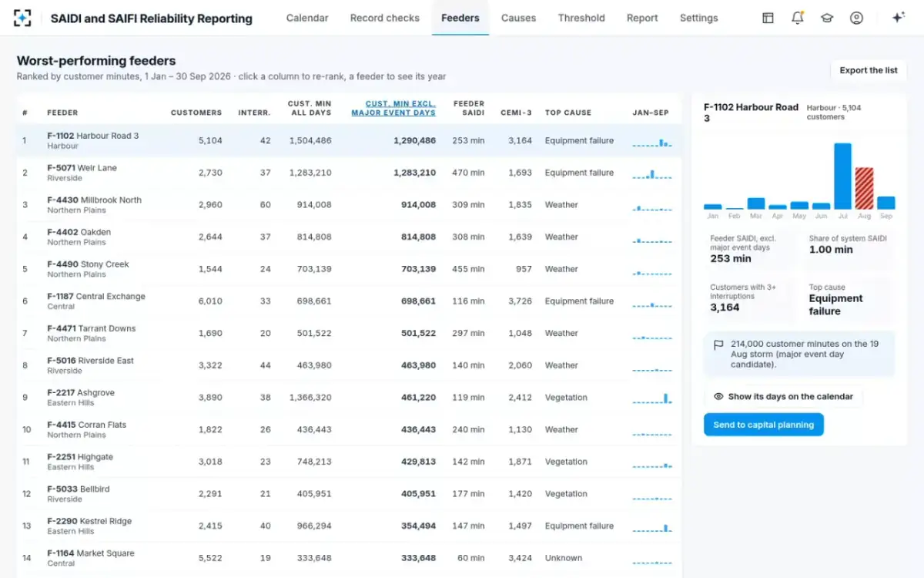Screen dimensions: 924x578
Task: Click the hatched August bar in chart
Action: [x=864, y=188]
